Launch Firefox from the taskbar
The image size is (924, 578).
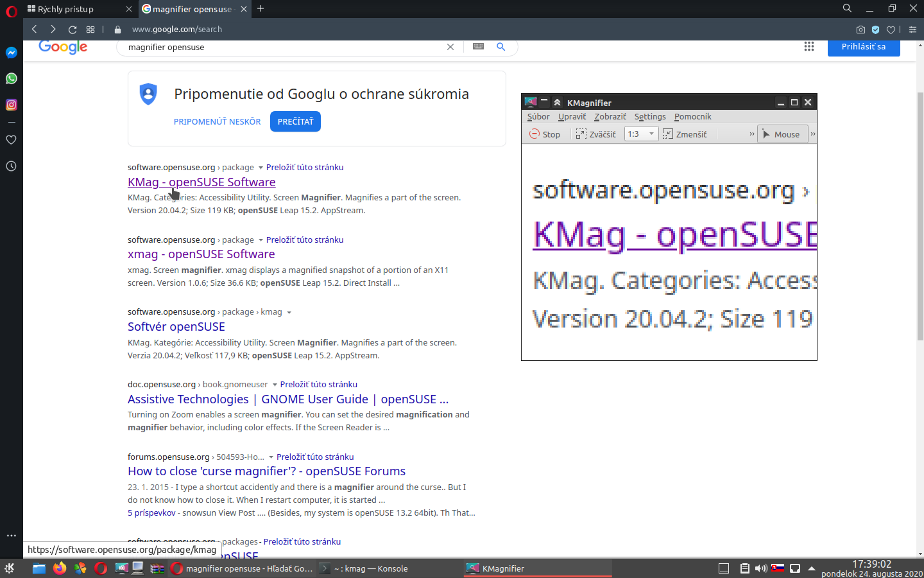pos(60,568)
